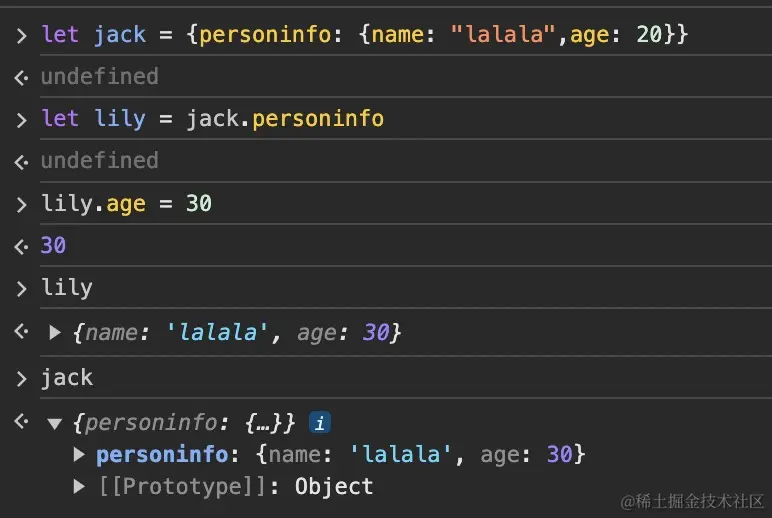Click the output arrow beside purple 30
Viewport: 772px width, 518px height.
pos(21,246)
